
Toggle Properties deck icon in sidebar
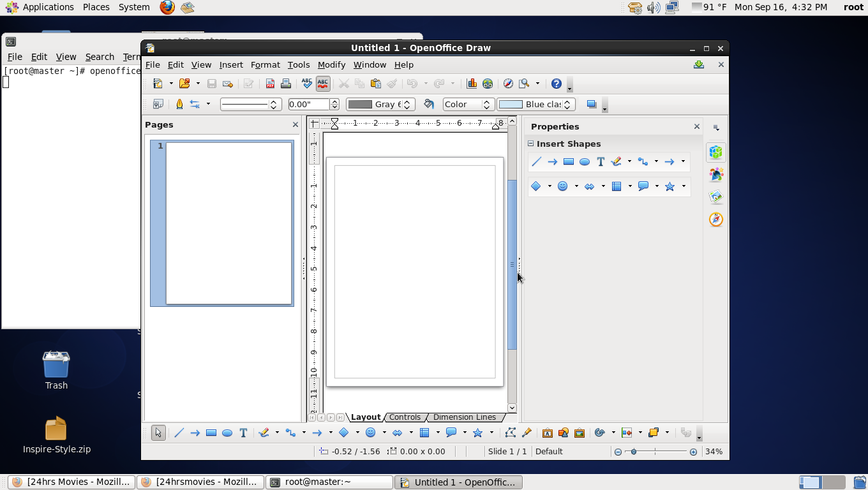(716, 152)
